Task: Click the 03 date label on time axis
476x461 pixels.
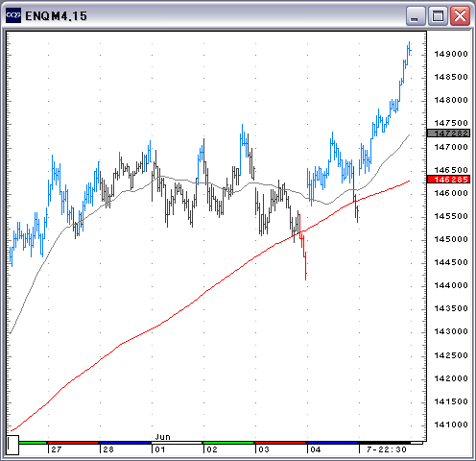Action: (x=264, y=449)
